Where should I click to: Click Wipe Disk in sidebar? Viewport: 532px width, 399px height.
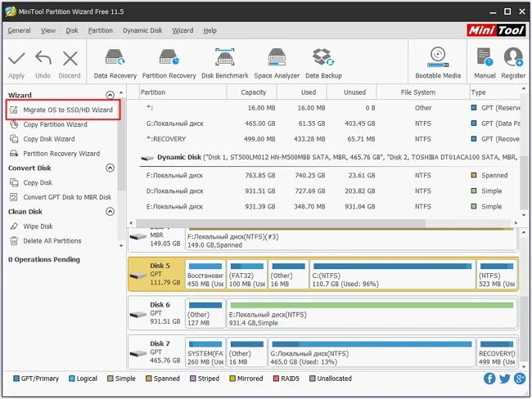31,226
